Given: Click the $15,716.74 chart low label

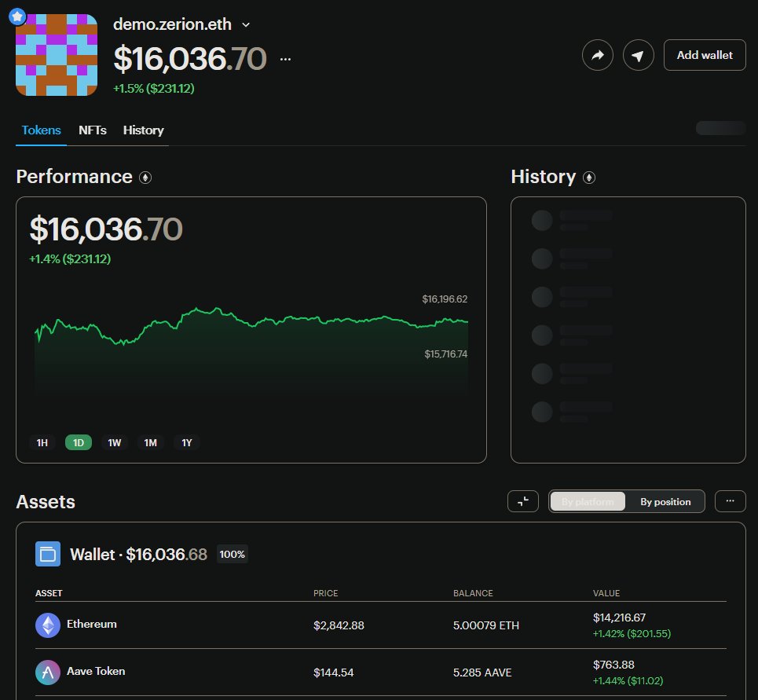Looking at the screenshot, I should [445, 354].
